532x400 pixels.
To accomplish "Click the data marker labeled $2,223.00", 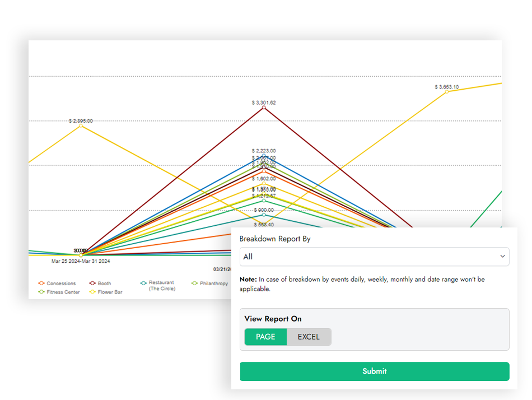I will click(264, 155).
